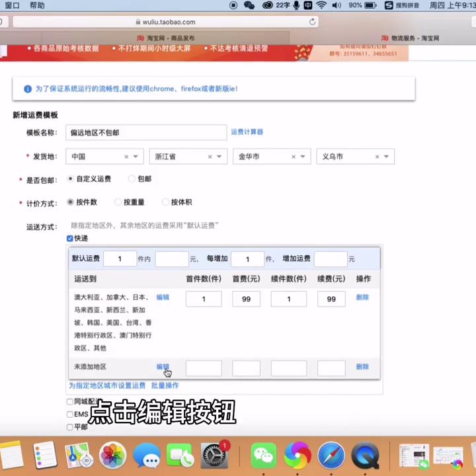The width and height of the screenshot is (476, 476).
Task: Click the empty 首件数 field in 未添加地区 row
Action: pyautogui.click(x=204, y=368)
